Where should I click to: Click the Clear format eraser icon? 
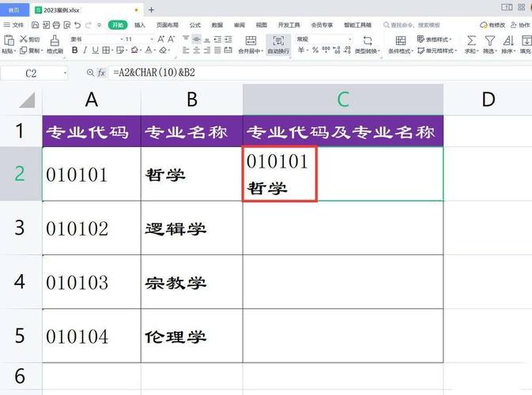pos(163,51)
